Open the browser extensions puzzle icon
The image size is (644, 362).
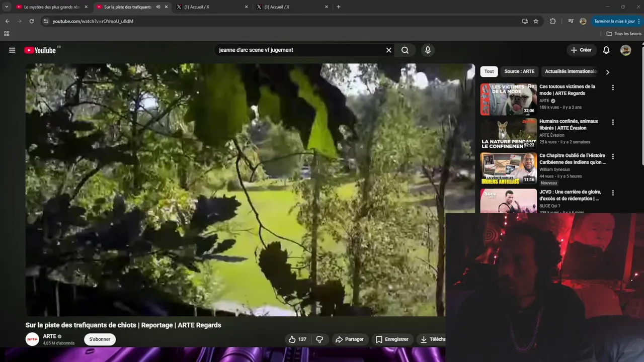(x=553, y=21)
